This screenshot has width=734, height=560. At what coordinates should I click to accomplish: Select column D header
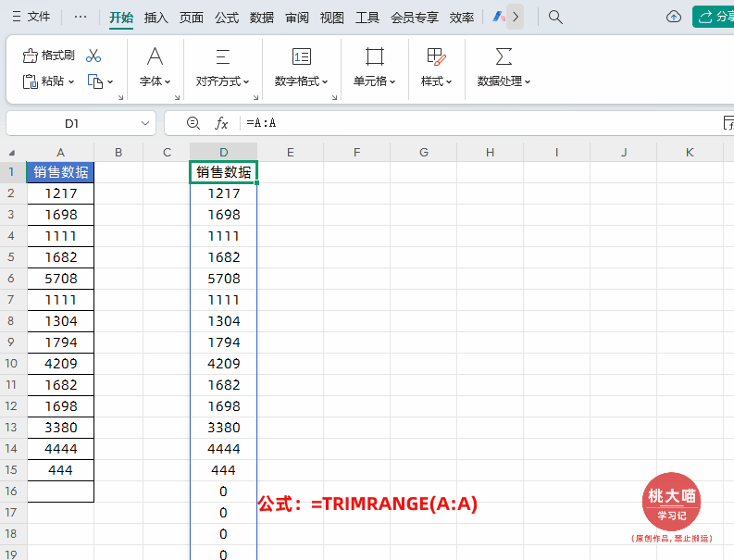223,152
